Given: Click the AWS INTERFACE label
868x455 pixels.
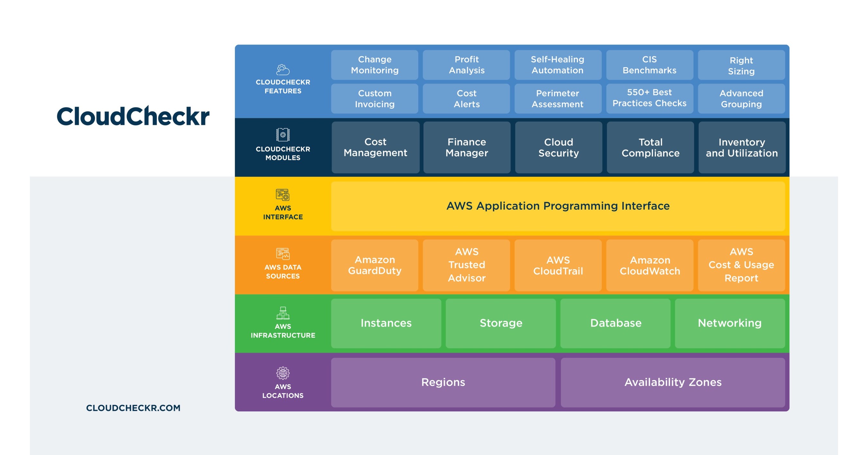Looking at the screenshot, I should [283, 212].
